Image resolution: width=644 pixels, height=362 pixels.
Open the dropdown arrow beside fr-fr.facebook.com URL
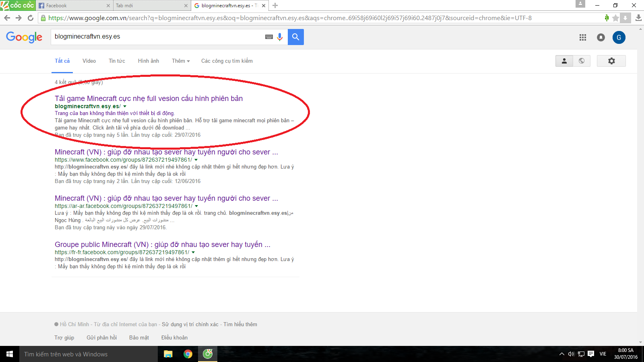coord(193,252)
